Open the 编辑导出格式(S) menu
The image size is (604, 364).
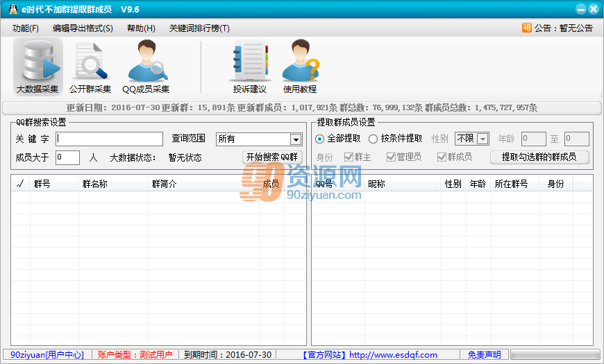[83, 28]
